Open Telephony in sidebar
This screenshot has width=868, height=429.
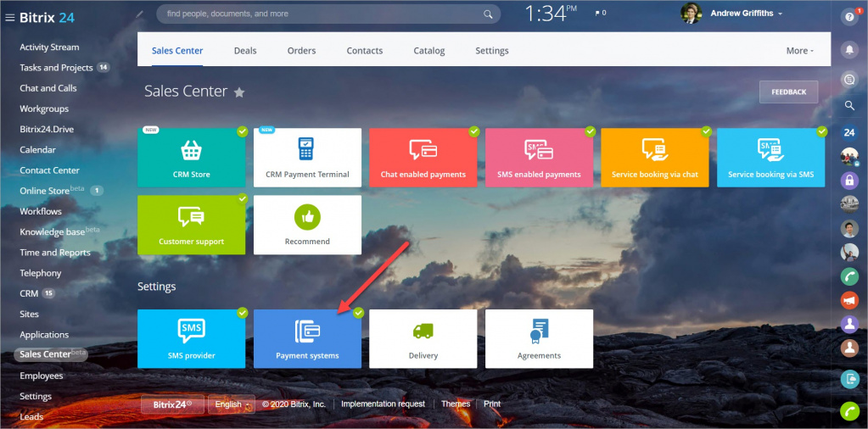tap(41, 273)
